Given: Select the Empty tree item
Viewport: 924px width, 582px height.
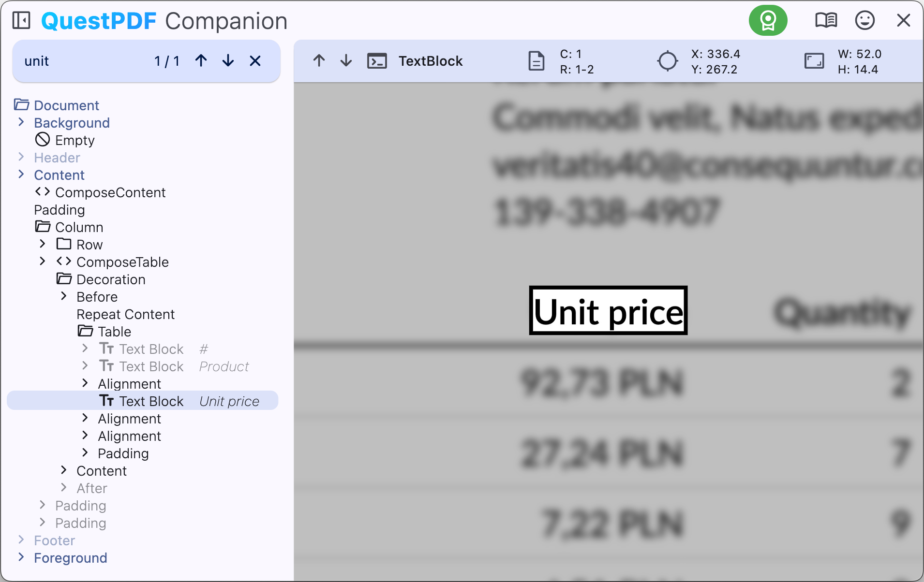Looking at the screenshot, I should tap(65, 140).
